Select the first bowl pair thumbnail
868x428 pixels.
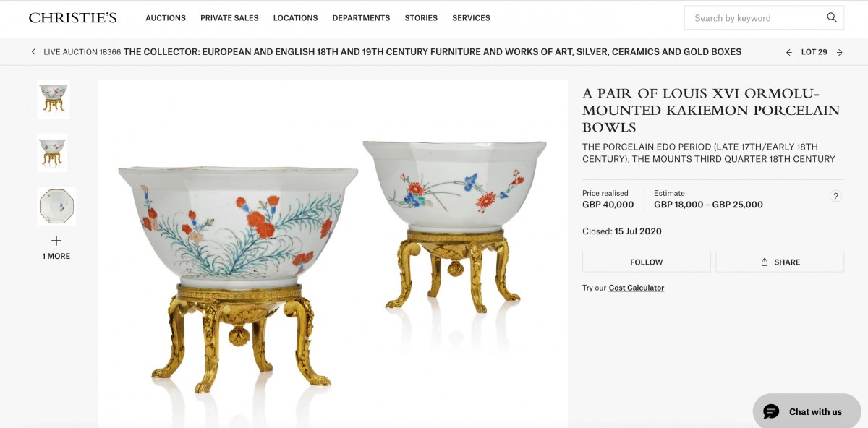tap(54, 99)
